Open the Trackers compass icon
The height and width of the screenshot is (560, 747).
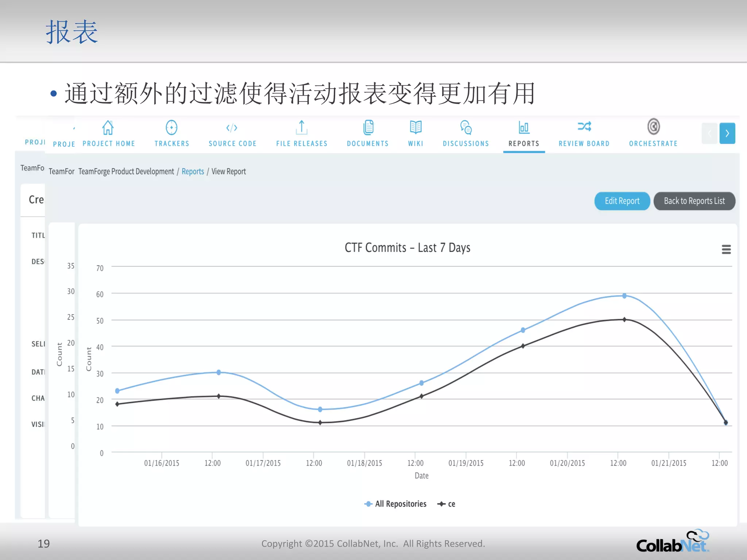tap(171, 128)
